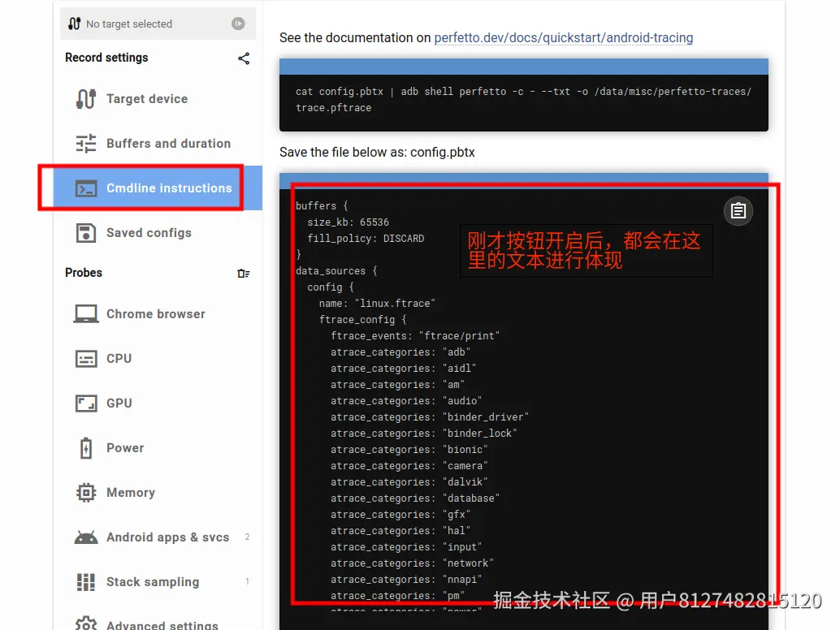Click the atrace_categories "hal" line
This screenshot has height=630, width=840.
pos(401,530)
